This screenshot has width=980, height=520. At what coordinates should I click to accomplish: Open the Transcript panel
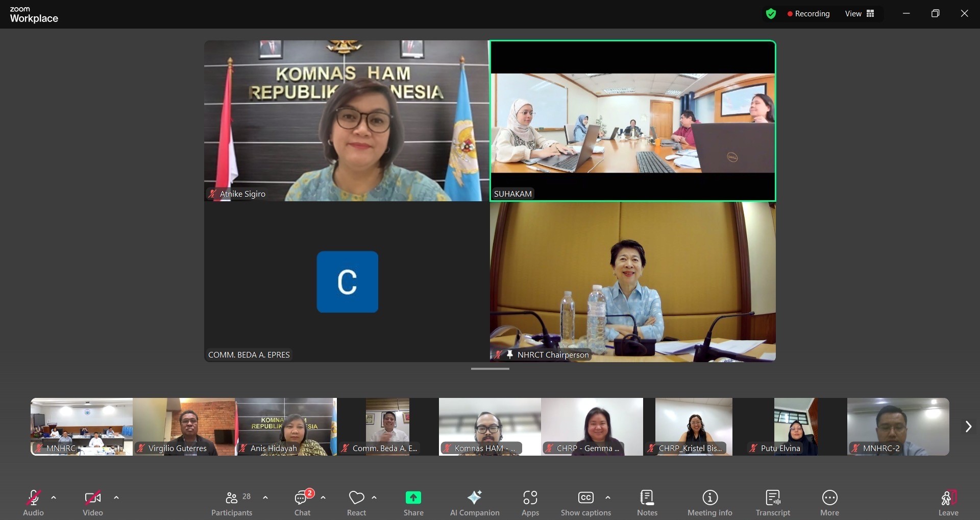coord(773,503)
